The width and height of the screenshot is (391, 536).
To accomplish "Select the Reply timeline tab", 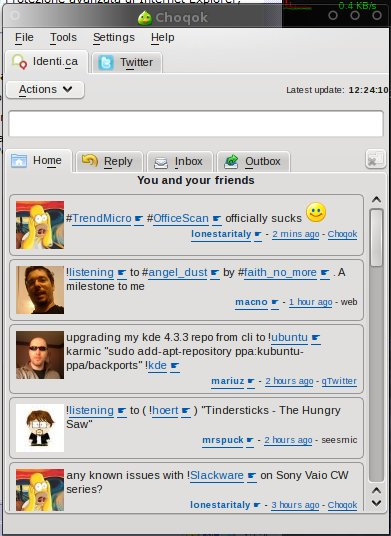I will click(x=109, y=161).
